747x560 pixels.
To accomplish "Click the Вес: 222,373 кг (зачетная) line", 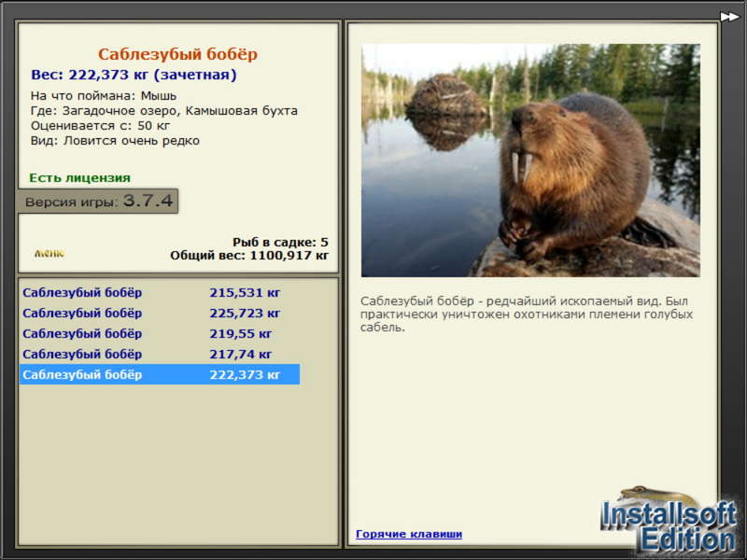I will [x=134, y=75].
